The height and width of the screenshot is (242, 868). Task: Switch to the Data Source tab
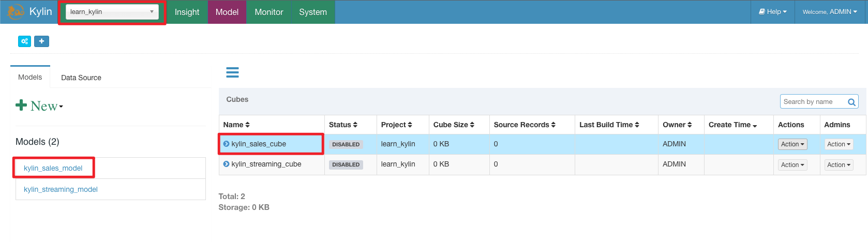coord(81,78)
